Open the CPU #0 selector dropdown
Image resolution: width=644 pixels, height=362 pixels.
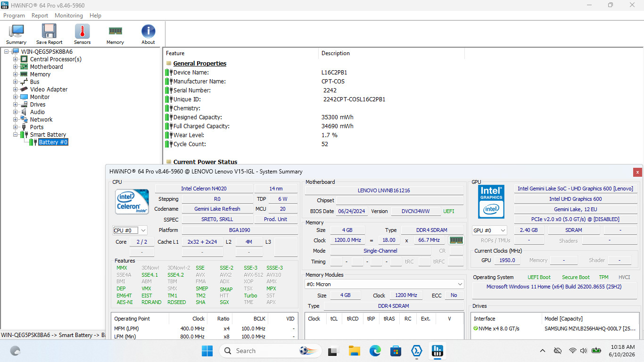click(x=130, y=230)
